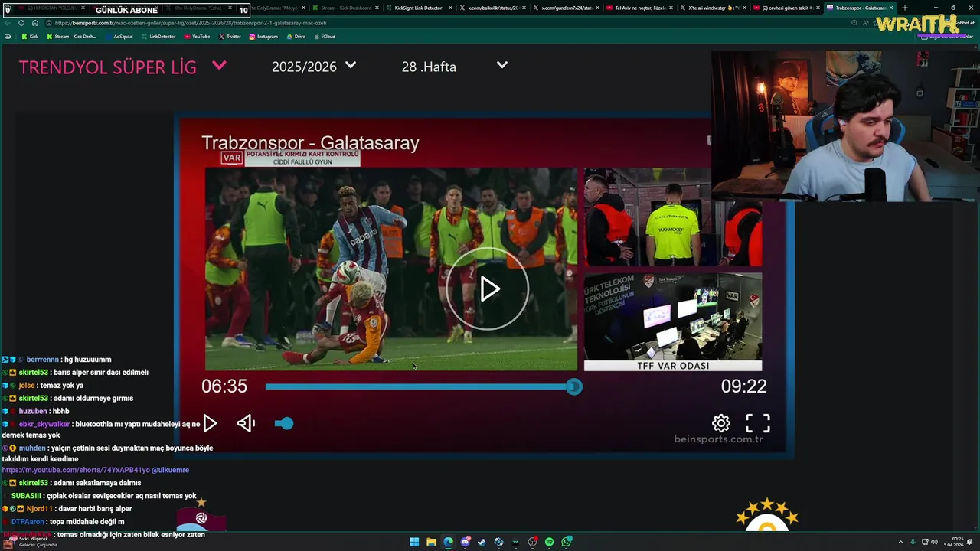Screen dimensions: 980x551
Task: Click chat username huzuben
Action: [33, 411]
